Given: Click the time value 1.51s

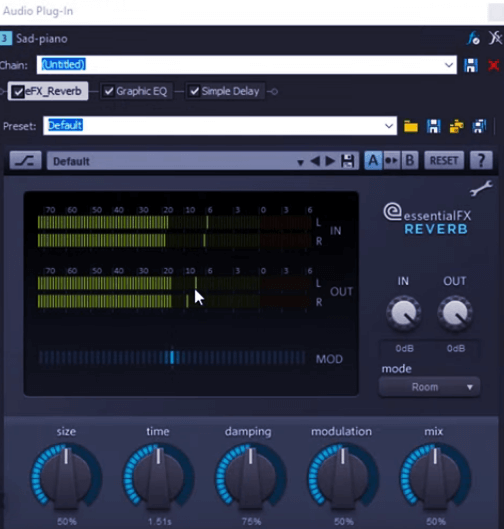Looking at the screenshot, I should pos(159,522).
